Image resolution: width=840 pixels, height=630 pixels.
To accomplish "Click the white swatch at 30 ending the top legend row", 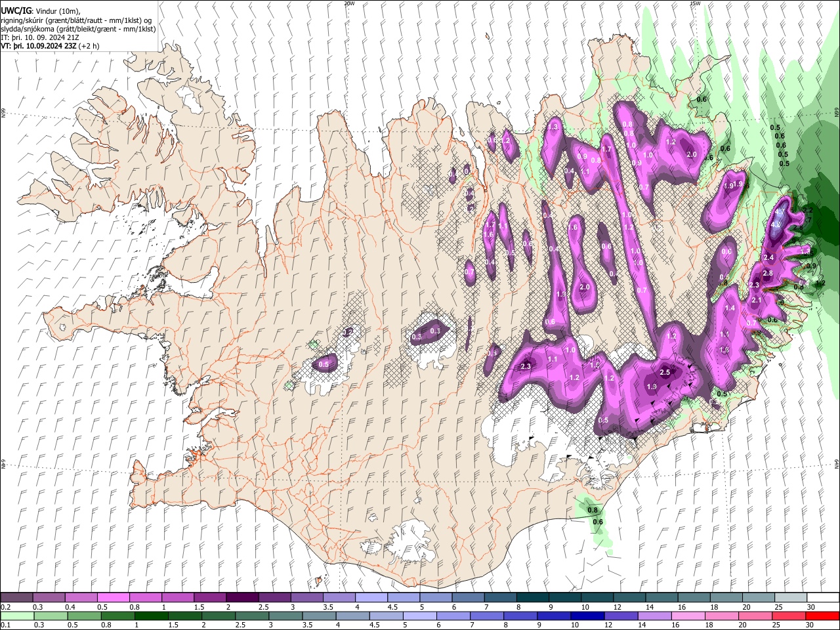I will pos(823,597).
